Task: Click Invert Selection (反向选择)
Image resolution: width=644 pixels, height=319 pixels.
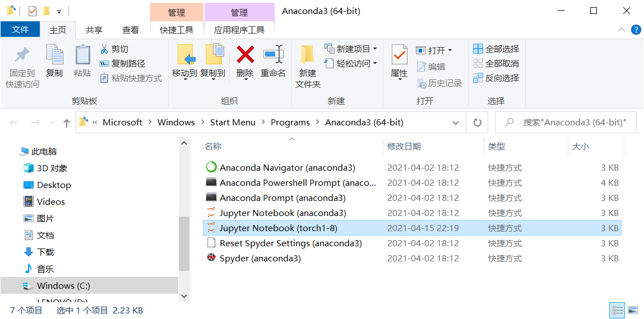Action: point(496,78)
